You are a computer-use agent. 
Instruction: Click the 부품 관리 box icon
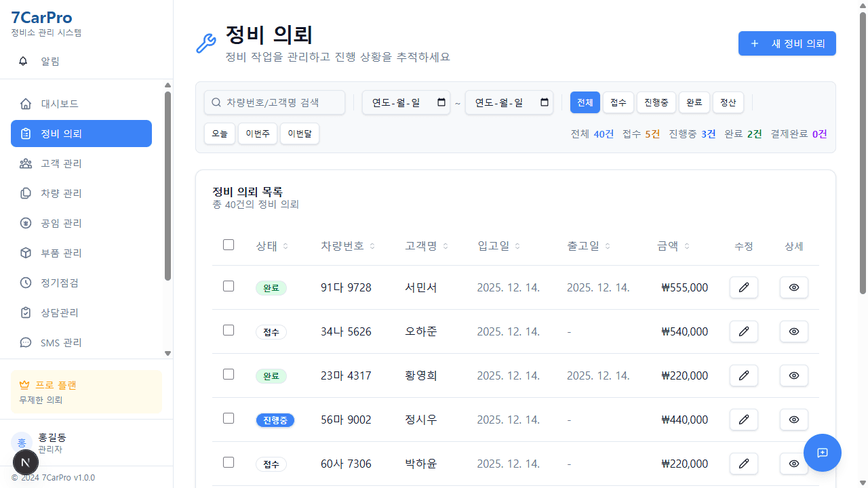pyautogui.click(x=26, y=253)
